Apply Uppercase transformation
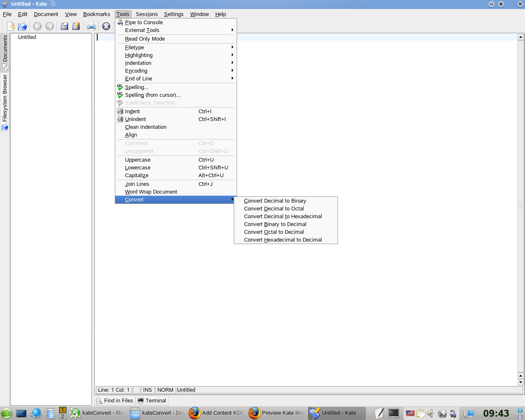Screen dimensions: 525x420 point(176,160)
